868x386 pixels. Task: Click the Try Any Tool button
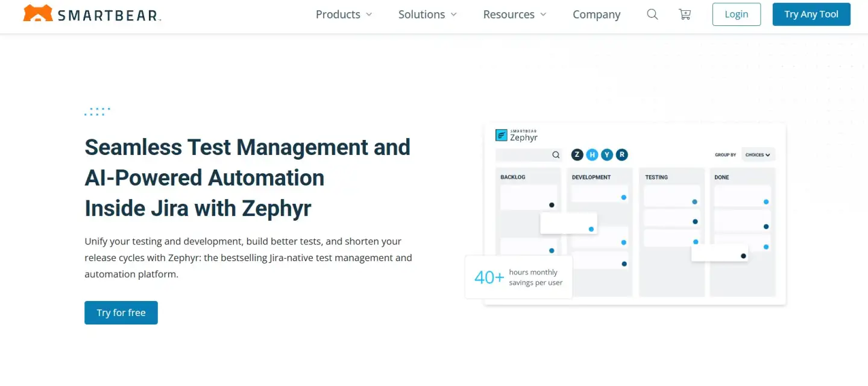[x=811, y=14]
